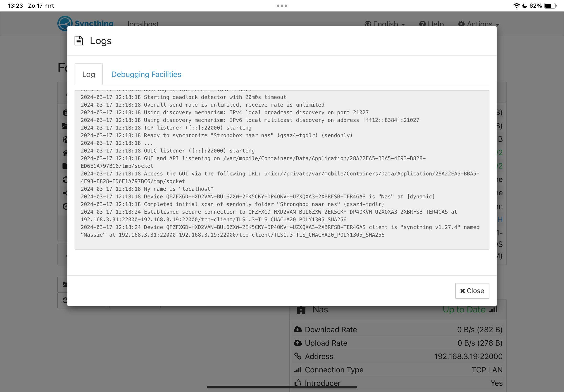Click the Syncthing logo icon
This screenshot has height=392, width=564.
click(65, 23)
